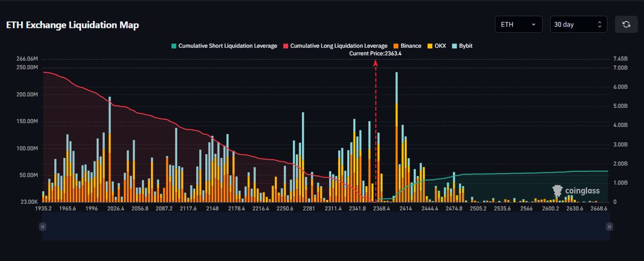
Task: Click the ETH Exchange Liquidation Map title
Action: [x=72, y=25]
